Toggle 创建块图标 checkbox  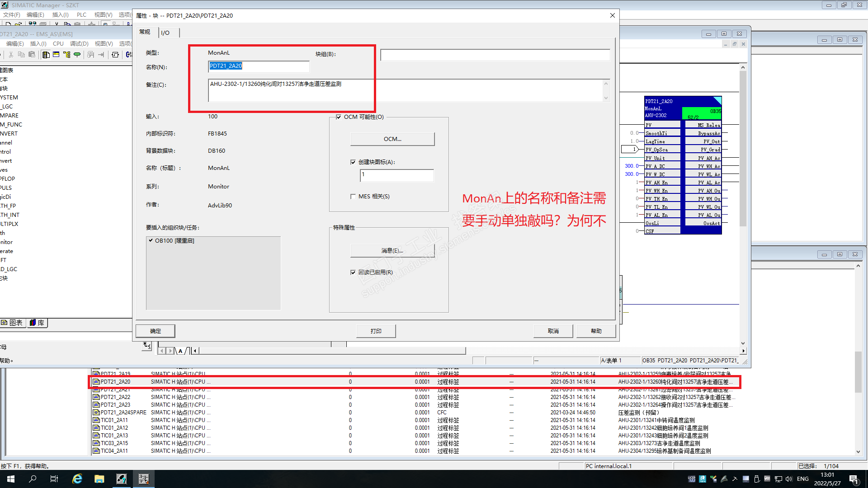click(353, 162)
